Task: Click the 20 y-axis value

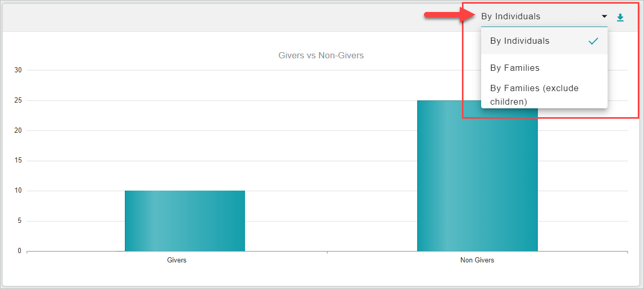Action: tap(18, 130)
